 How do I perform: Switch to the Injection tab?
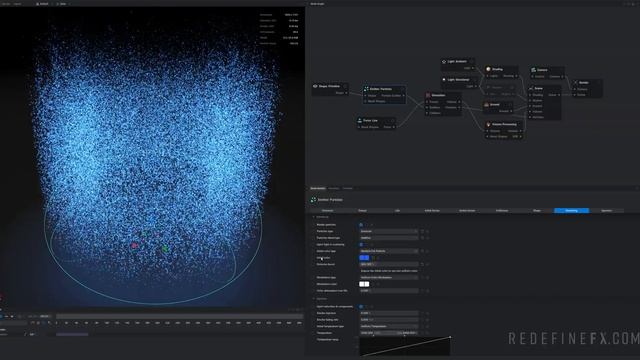(607, 211)
